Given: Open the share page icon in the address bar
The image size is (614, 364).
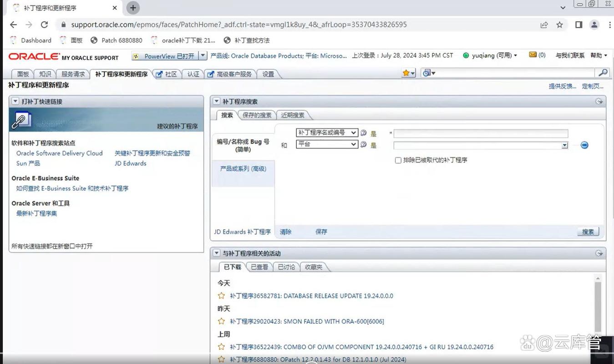Looking at the screenshot, I should click(x=544, y=25).
